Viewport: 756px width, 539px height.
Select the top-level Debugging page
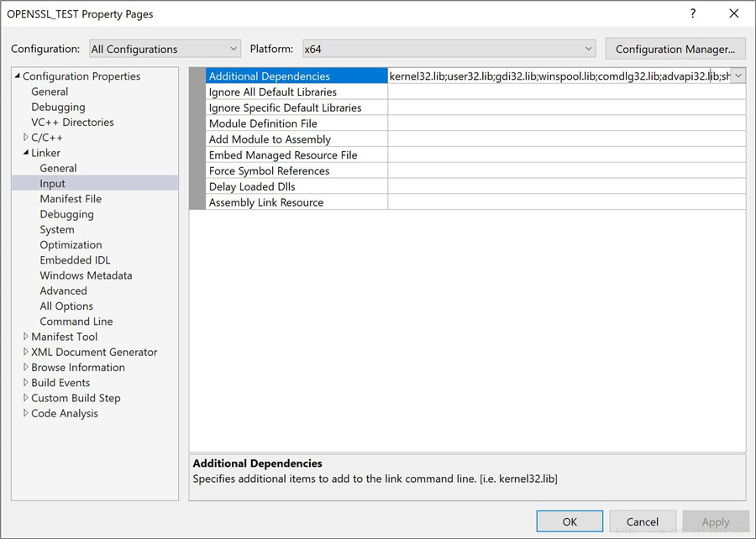pyautogui.click(x=58, y=107)
